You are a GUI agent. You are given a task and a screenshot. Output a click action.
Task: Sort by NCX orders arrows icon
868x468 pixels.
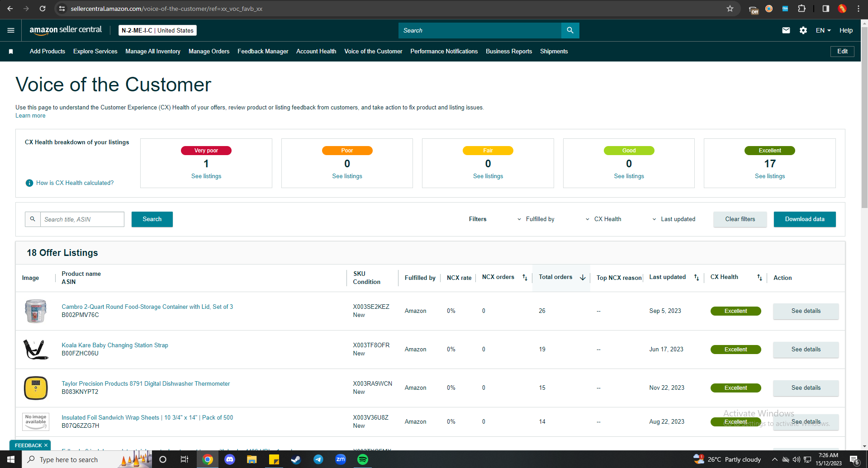pyautogui.click(x=525, y=278)
